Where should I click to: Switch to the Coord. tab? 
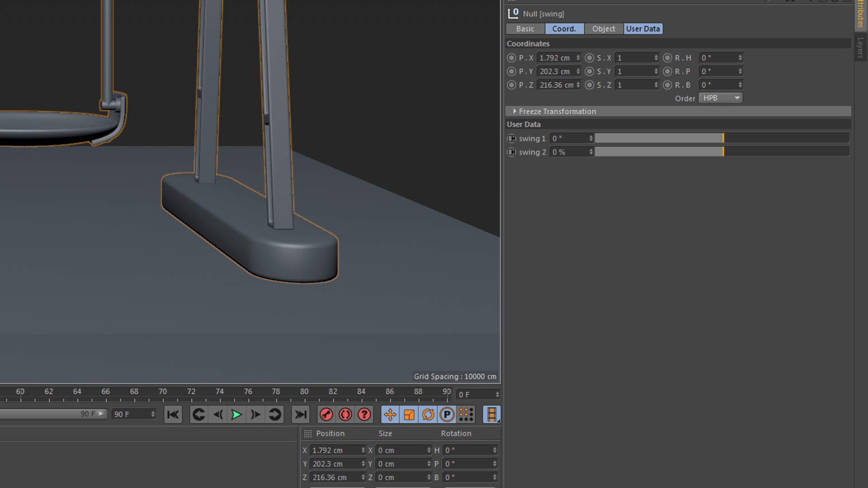tap(564, 29)
